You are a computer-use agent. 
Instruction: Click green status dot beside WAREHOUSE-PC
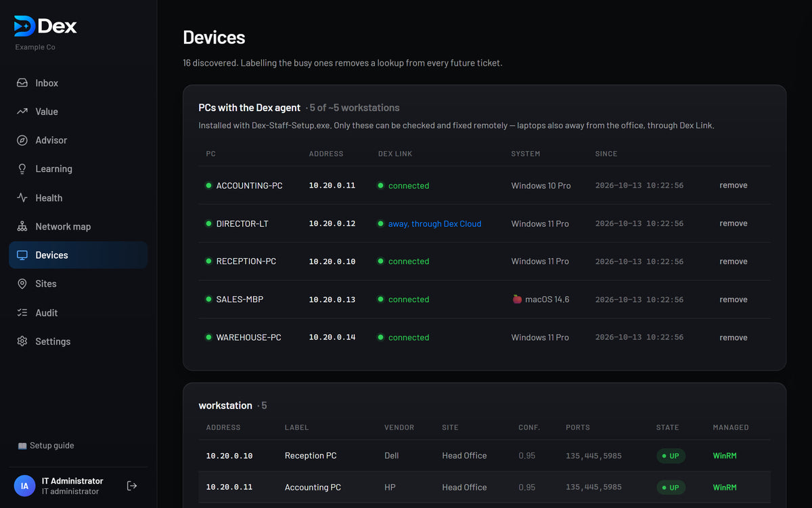[x=208, y=337]
